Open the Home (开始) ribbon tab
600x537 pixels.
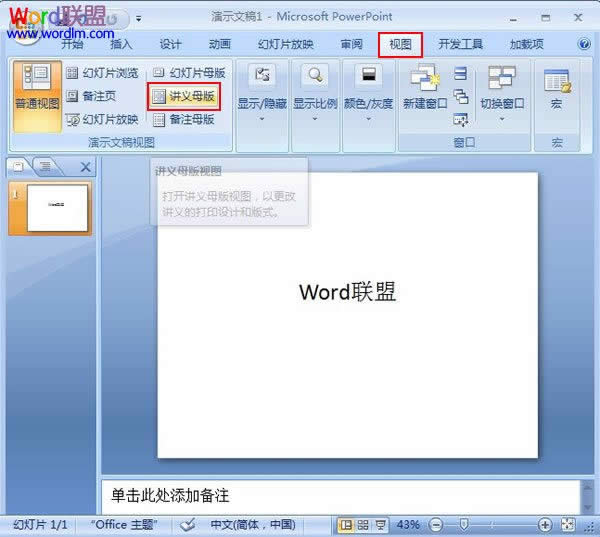point(73,44)
